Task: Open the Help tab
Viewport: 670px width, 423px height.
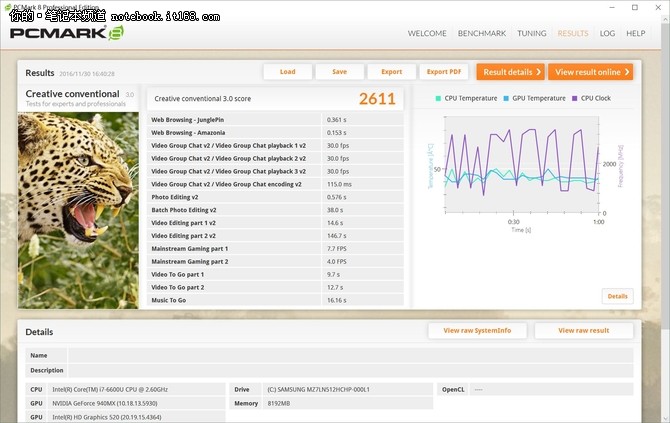Action: (x=636, y=33)
